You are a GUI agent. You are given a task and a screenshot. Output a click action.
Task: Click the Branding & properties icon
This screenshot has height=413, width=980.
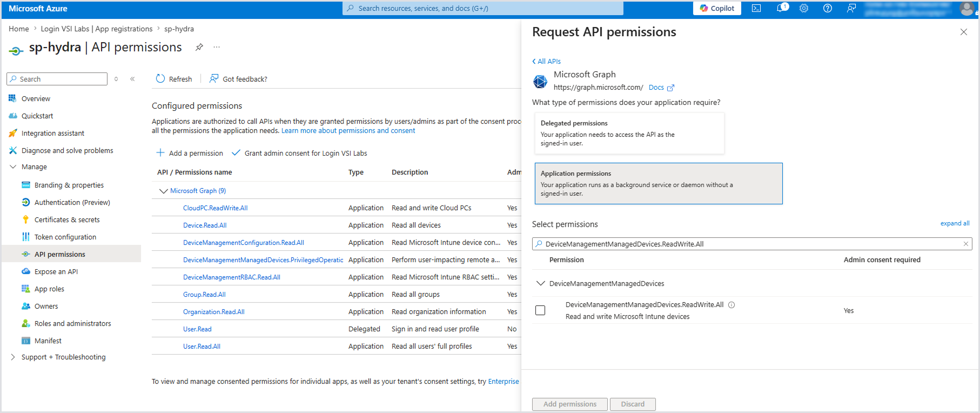25,185
